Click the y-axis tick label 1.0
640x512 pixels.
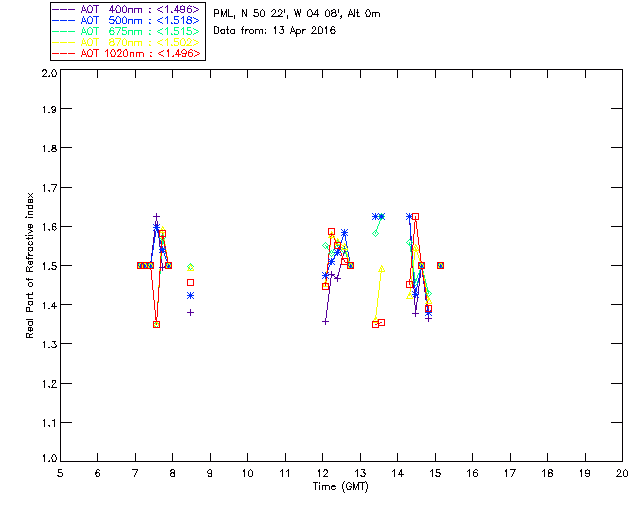(49, 458)
